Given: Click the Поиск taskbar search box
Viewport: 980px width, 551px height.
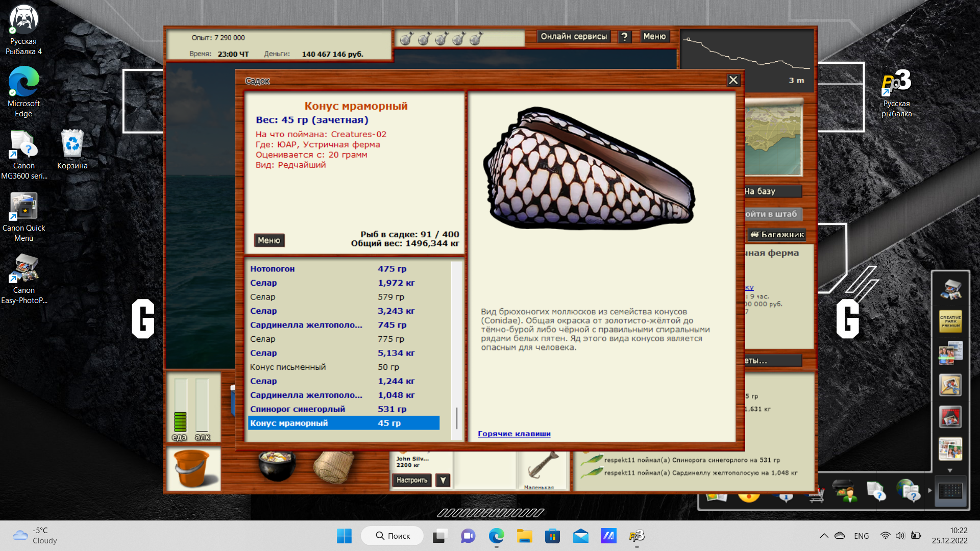Looking at the screenshot, I should click(x=392, y=536).
